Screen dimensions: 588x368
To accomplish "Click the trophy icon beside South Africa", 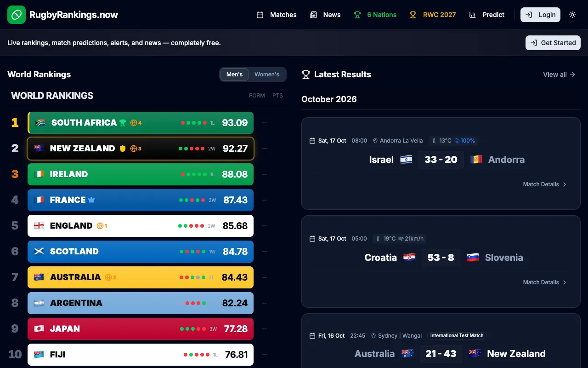I will point(123,123).
